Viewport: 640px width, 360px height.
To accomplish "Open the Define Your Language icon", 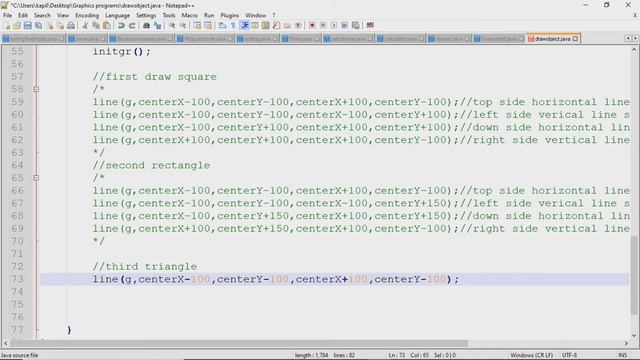I will coord(255,26).
